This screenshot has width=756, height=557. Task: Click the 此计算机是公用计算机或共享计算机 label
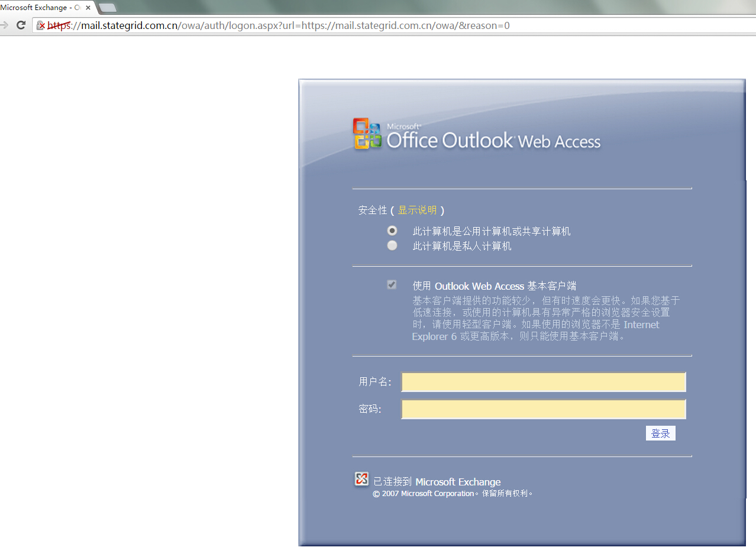pos(492,231)
